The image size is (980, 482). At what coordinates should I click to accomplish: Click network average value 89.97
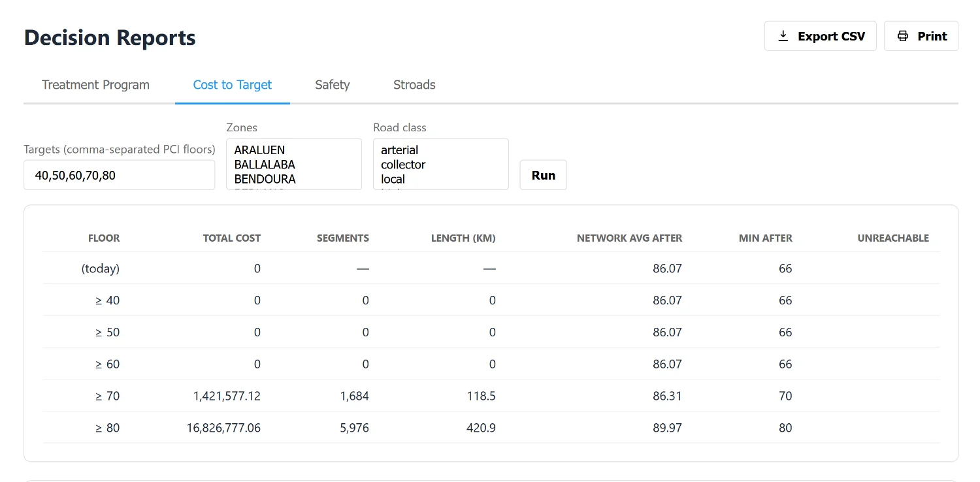click(x=667, y=428)
